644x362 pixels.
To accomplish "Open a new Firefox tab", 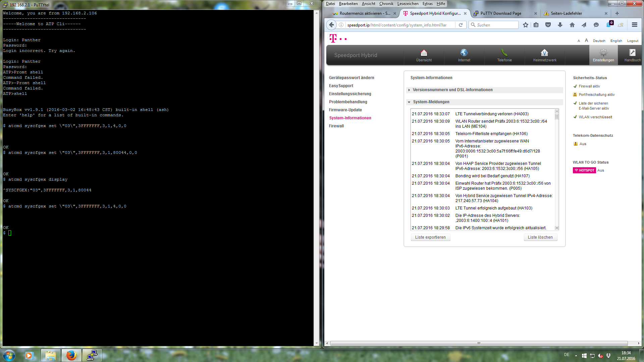I will [617, 13].
